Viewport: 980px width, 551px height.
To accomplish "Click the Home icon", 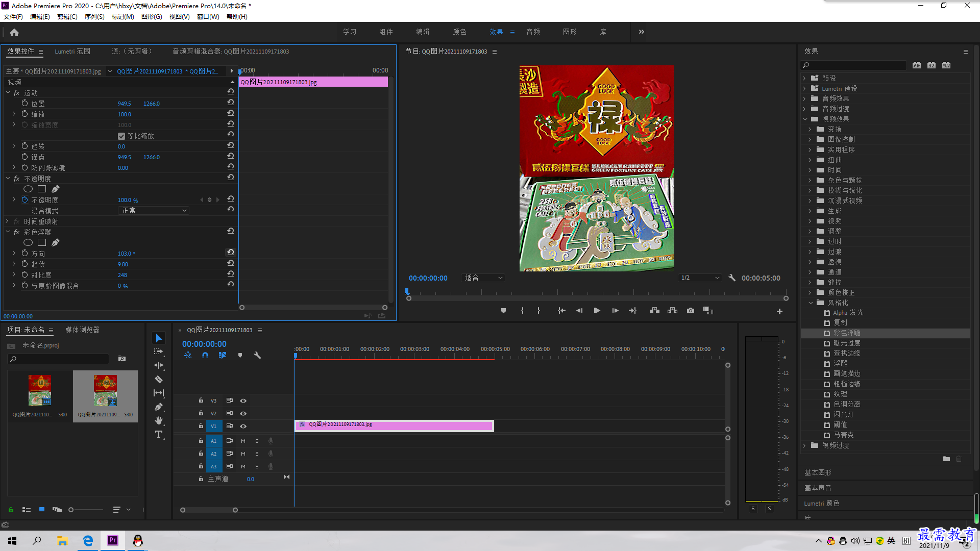I will [x=14, y=32].
